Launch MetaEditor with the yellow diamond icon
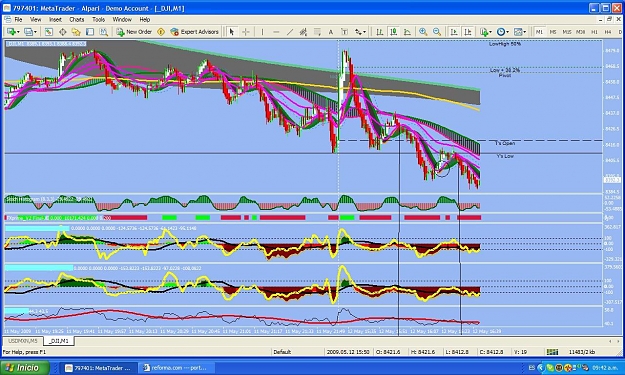 coord(161,32)
